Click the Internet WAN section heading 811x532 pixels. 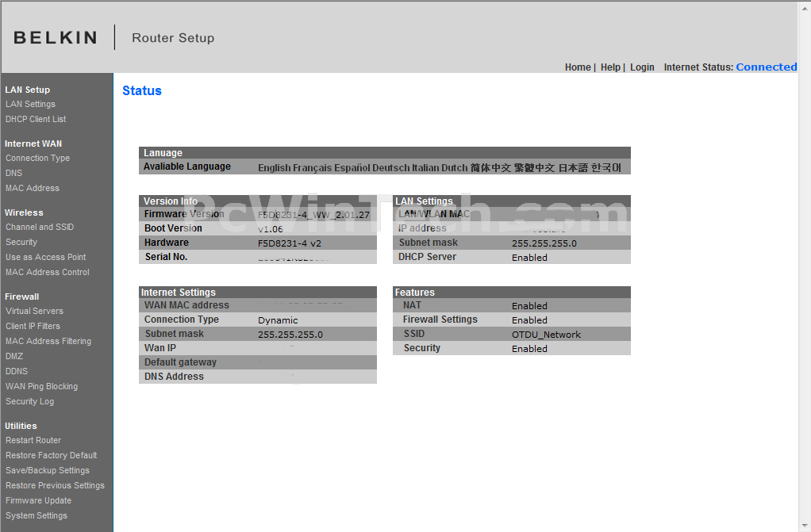[33, 144]
